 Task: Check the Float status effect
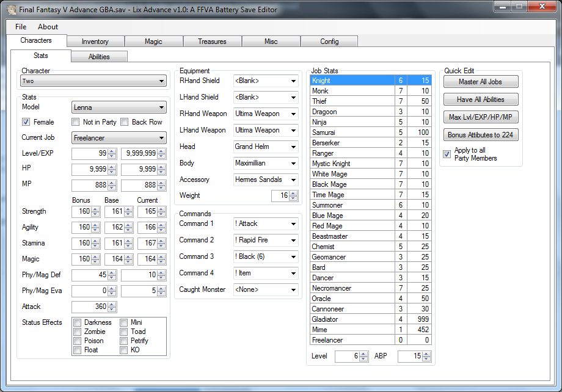[x=77, y=350]
